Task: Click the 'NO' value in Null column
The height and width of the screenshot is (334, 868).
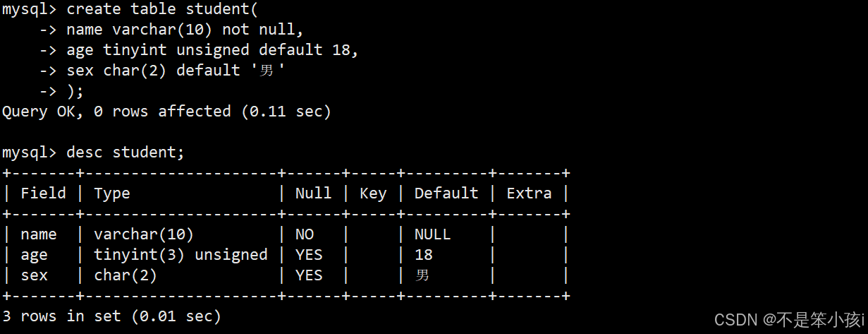Action: click(x=305, y=234)
